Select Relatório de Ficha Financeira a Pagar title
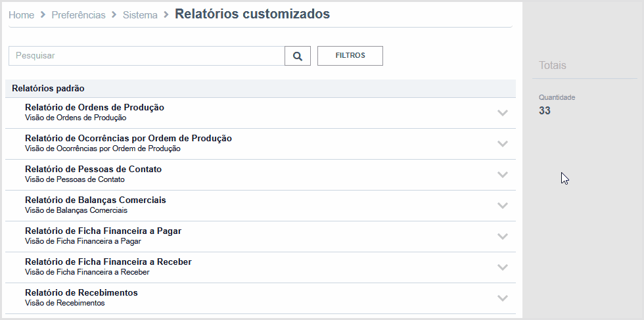This screenshot has width=644, height=320. point(103,231)
